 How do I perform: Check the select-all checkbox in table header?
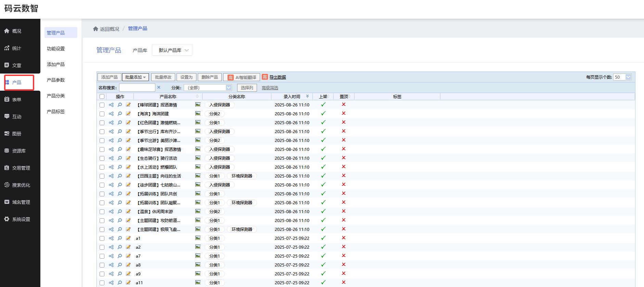[102, 96]
